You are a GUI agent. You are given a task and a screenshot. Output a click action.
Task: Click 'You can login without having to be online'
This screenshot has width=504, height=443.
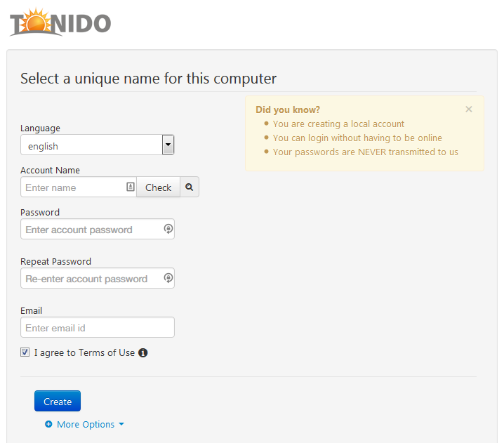click(x=357, y=138)
